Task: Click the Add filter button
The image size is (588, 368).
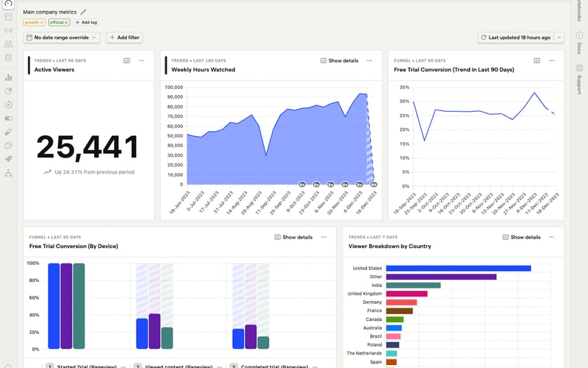Action: point(124,38)
